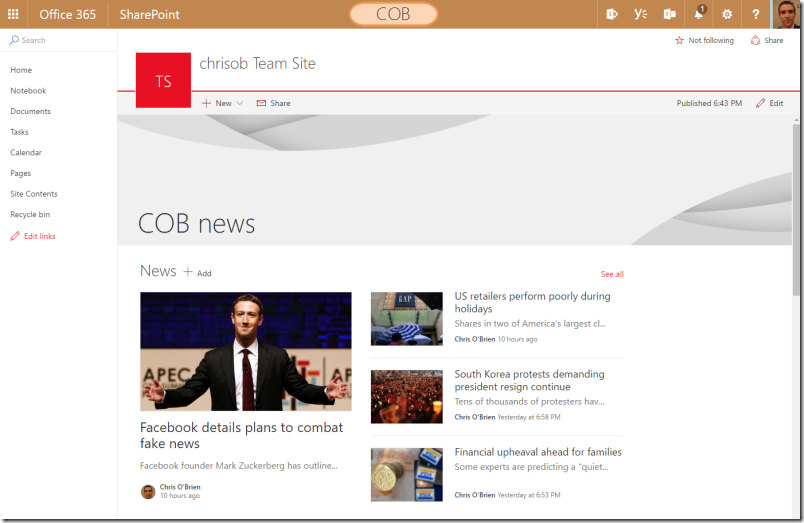The width and height of the screenshot is (804, 523).
Task: Open 'US retailers perform poorly during holidays'
Action: tap(532, 302)
